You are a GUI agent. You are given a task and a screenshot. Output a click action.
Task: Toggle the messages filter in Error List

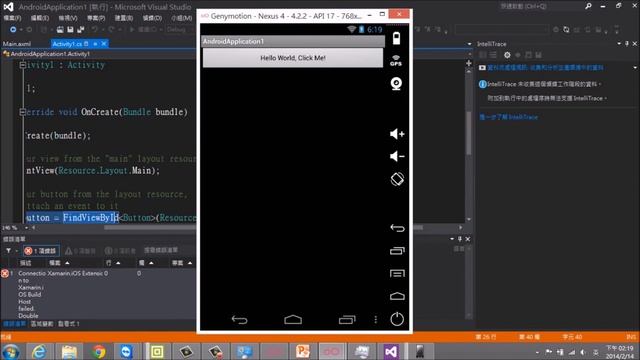120,251
